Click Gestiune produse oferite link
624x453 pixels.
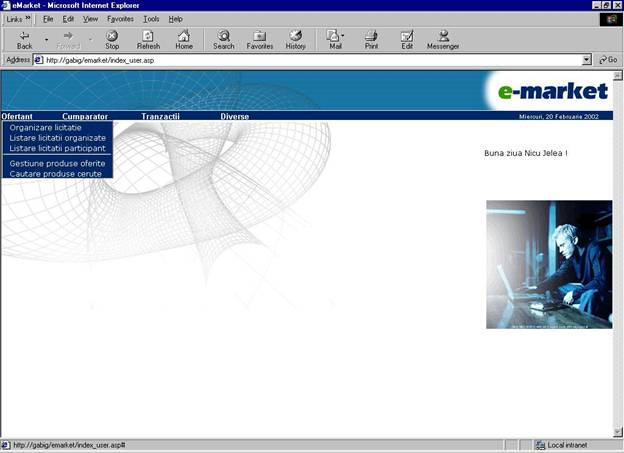(57, 163)
